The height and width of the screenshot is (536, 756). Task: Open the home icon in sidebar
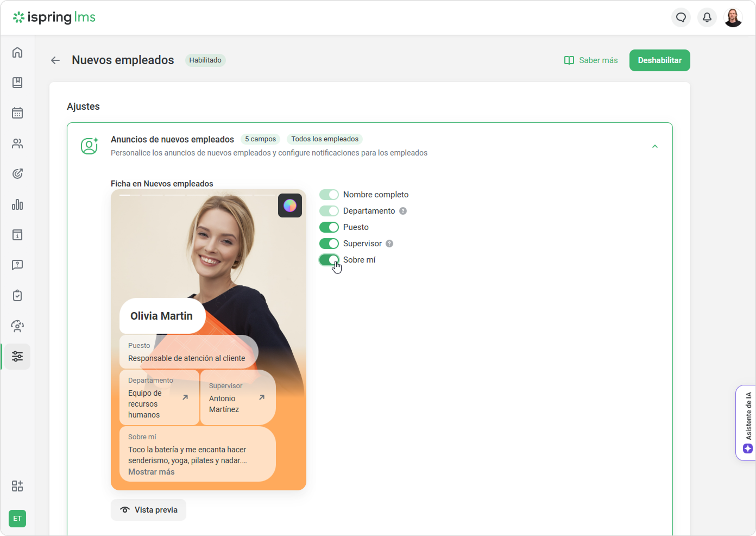tap(17, 52)
